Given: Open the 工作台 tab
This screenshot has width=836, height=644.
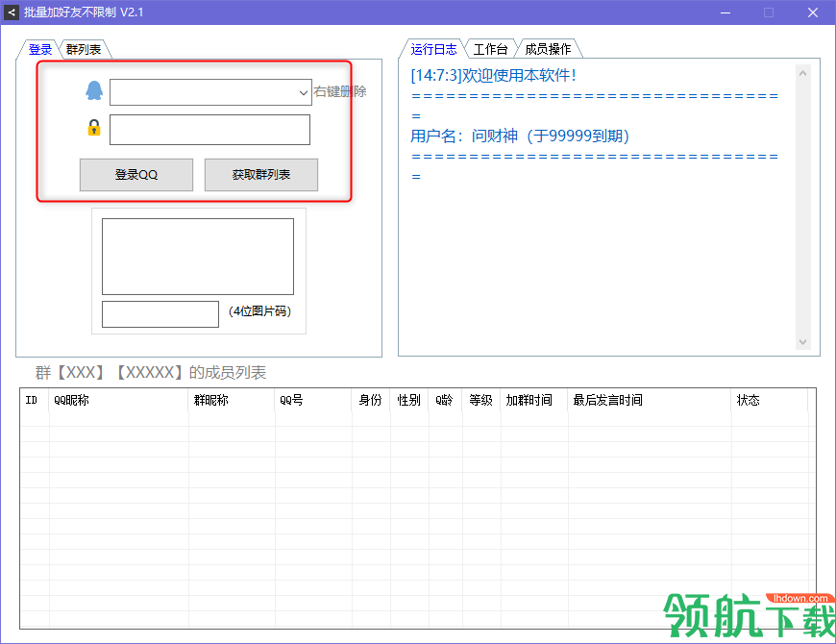Looking at the screenshot, I should (490, 49).
